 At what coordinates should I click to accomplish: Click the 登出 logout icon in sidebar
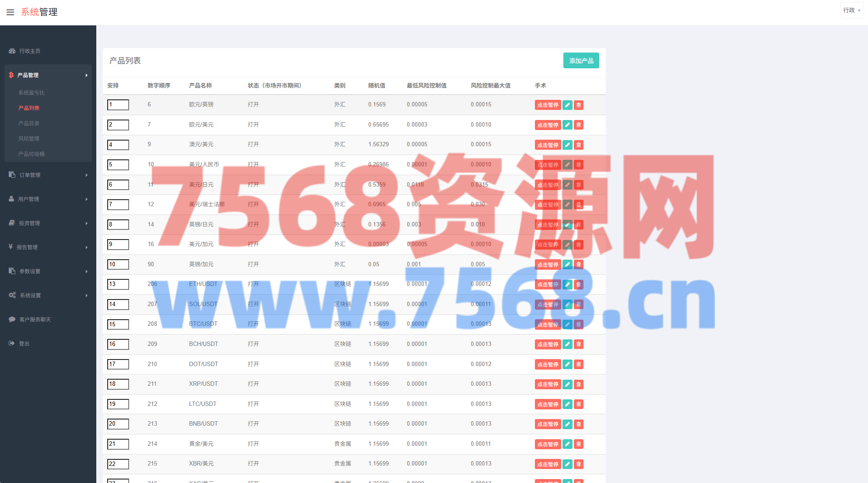coord(12,343)
